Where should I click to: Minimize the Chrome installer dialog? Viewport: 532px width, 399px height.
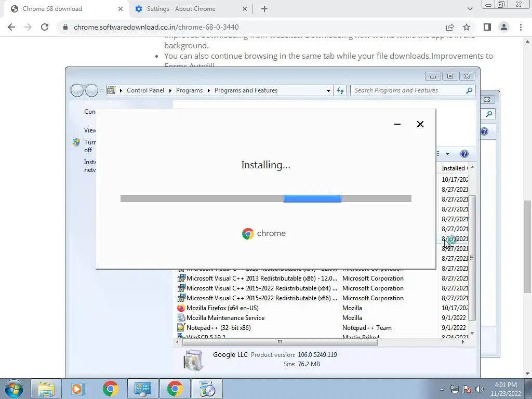click(x=397, y=124)
